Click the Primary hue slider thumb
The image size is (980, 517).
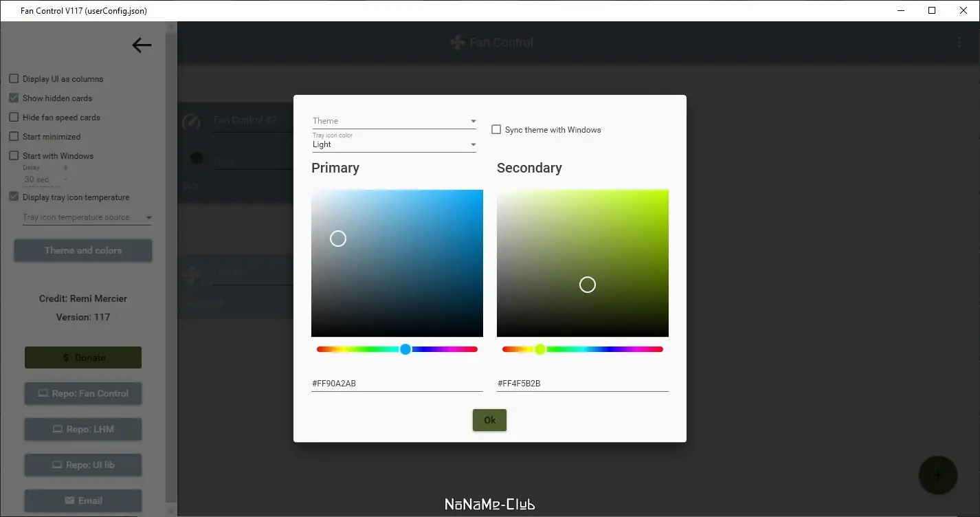point(405,349)
